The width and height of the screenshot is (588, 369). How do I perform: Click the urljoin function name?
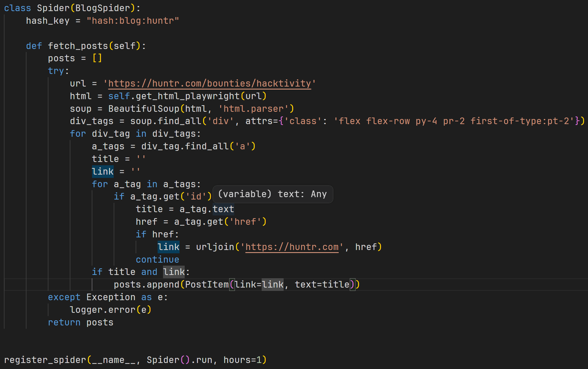coord(215,247)
